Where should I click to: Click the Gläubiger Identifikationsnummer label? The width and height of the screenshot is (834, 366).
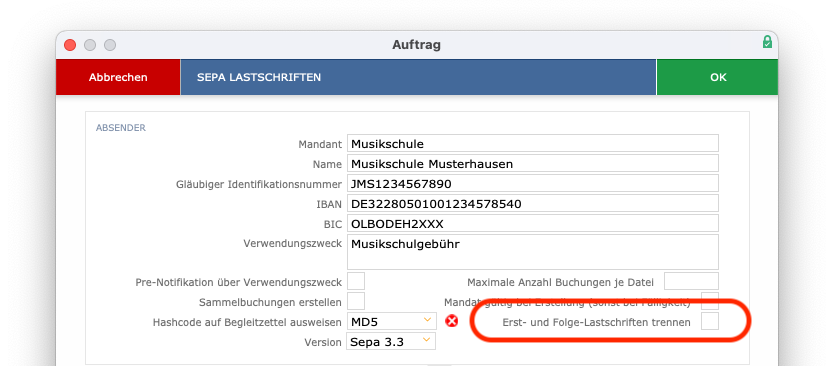pos(259,184)
